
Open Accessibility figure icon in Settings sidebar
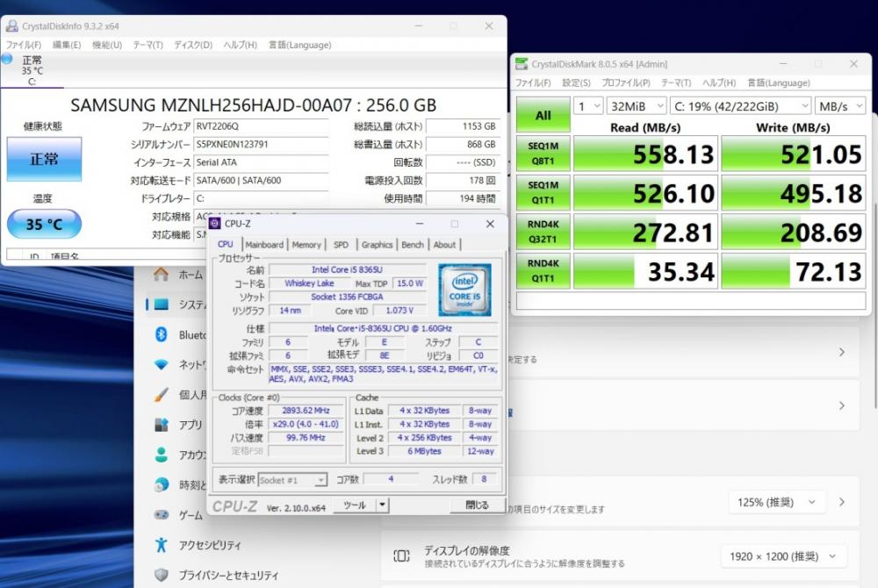pos(162,544)
